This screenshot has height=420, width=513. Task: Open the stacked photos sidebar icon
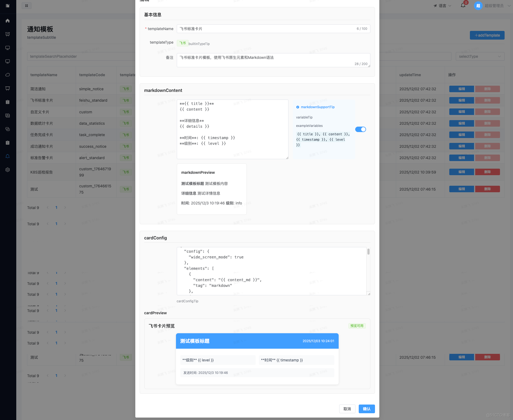(8, 116)
